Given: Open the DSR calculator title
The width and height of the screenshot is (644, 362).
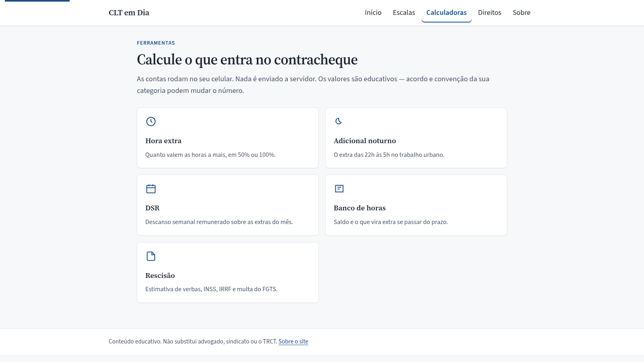Looking at the screenshot, I should pos(153,208).
